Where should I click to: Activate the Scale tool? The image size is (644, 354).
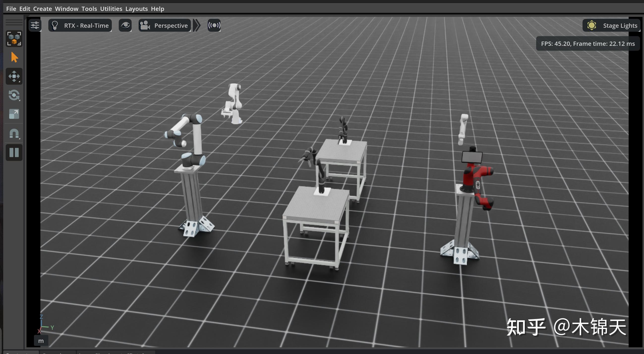(14, 114)
